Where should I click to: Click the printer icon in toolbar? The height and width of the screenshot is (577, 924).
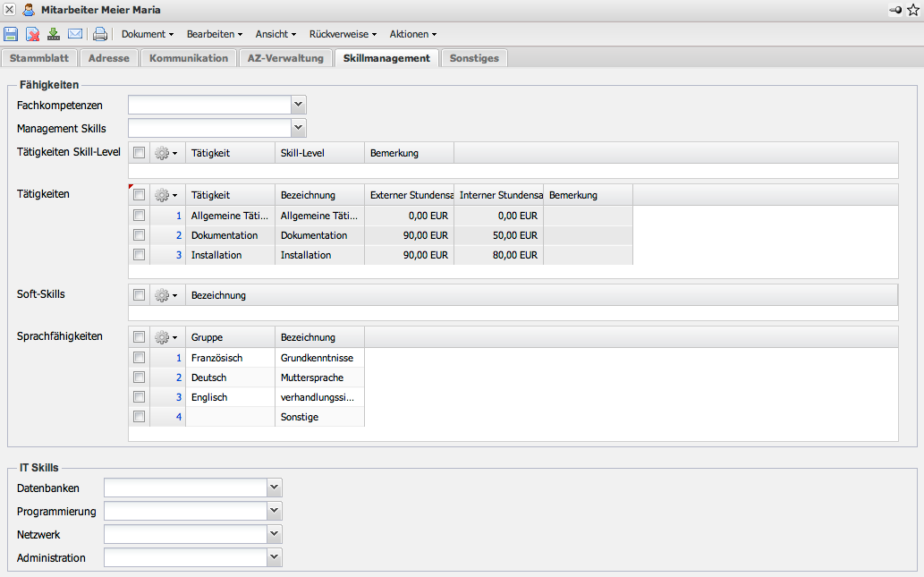(100, 34)
